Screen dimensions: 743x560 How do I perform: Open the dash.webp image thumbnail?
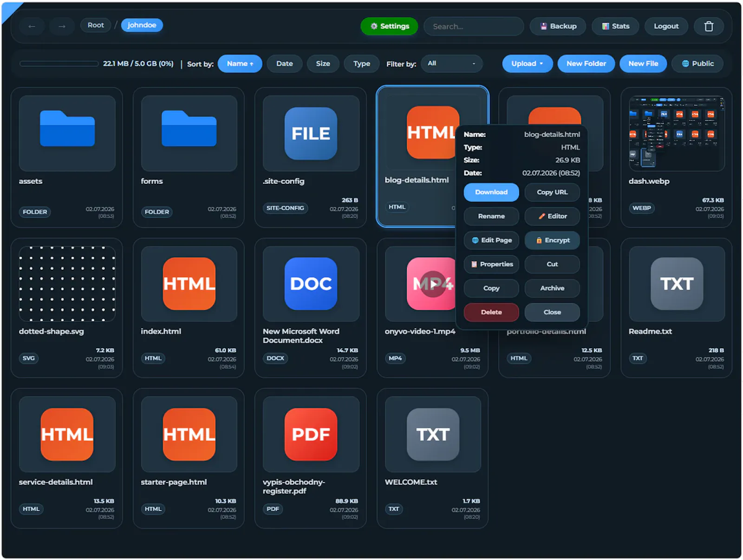click(677, 133)
